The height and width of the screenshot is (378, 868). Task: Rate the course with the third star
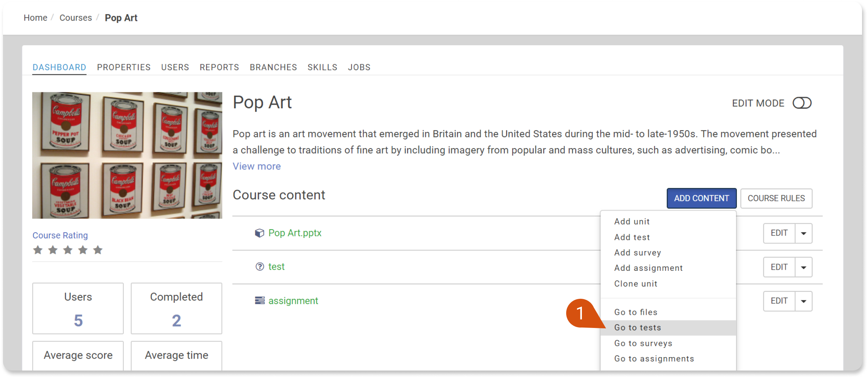(68, 250)
